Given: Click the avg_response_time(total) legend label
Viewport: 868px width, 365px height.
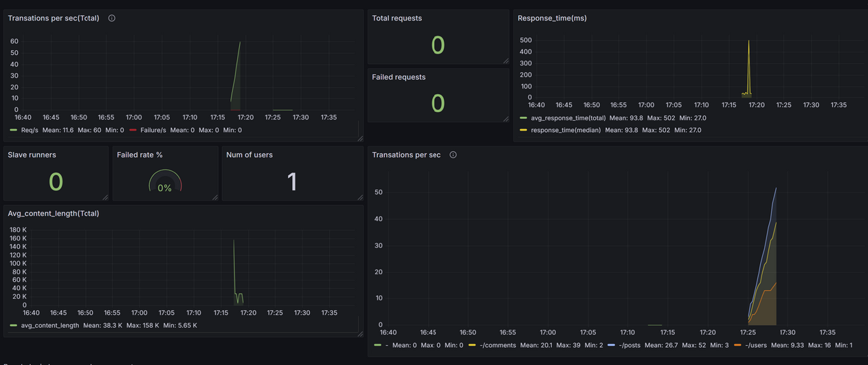Looking at the screenshot, I should (568, 118).
